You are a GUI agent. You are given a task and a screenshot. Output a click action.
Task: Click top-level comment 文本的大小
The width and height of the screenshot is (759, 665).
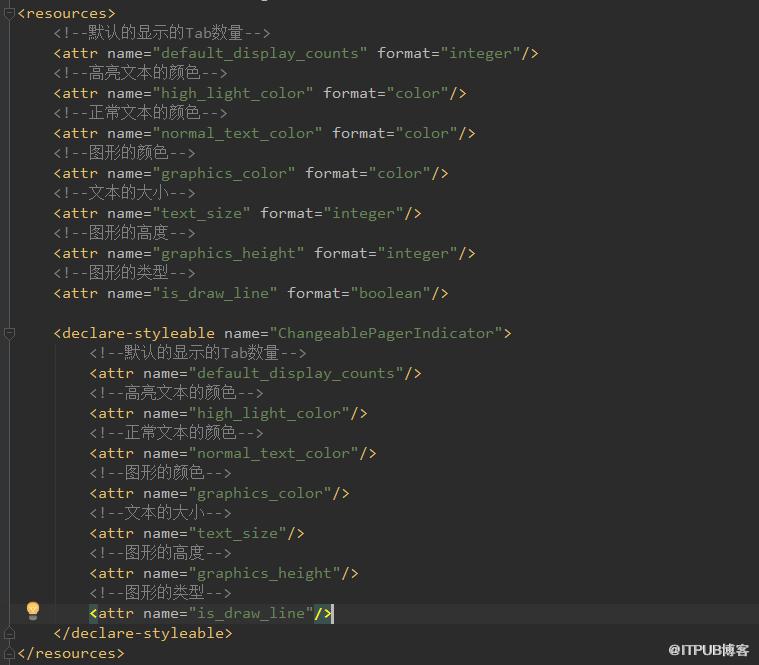(124, 193)
